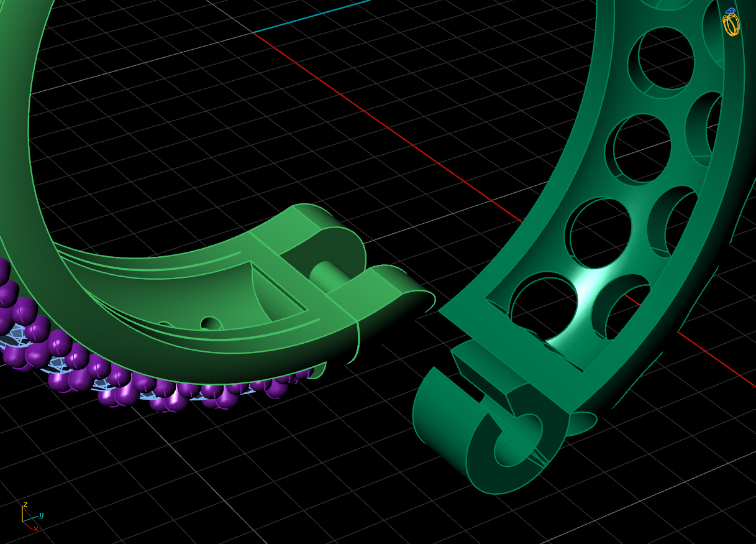Click the cyan Y label on the axis gizmo
The image size is (756, 544).
42,515
